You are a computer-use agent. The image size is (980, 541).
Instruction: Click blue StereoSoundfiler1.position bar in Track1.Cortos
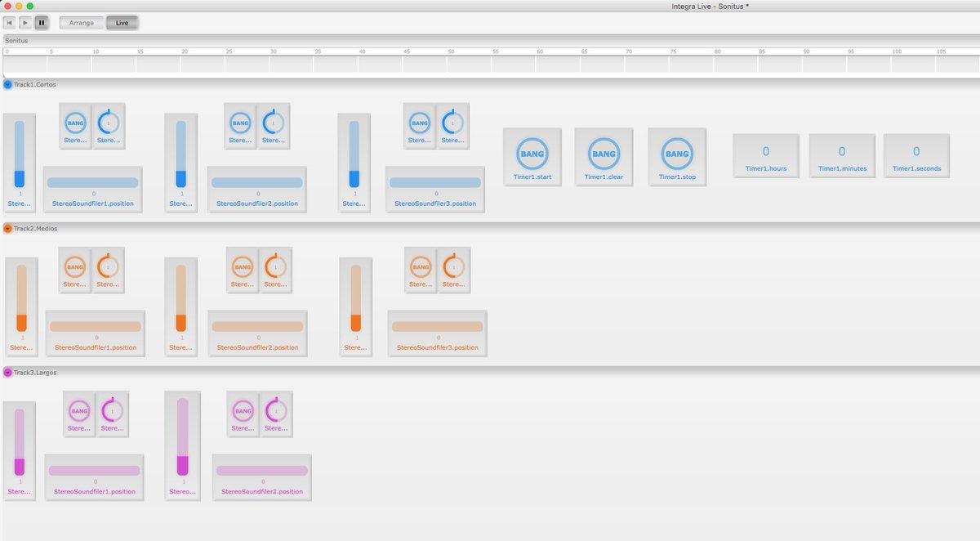coord(92,182)
